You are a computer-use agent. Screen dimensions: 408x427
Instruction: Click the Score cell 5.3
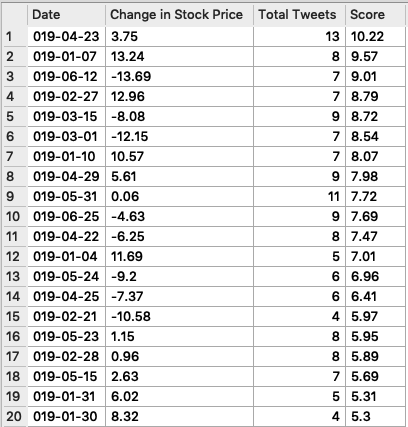click(x=375, y=417)
